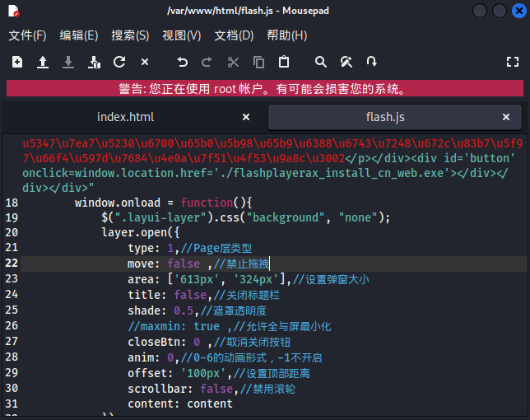Screen dimensions: 530x420
Task: Click the ".layui-layer" string on line 19
Action: point(160,217)
